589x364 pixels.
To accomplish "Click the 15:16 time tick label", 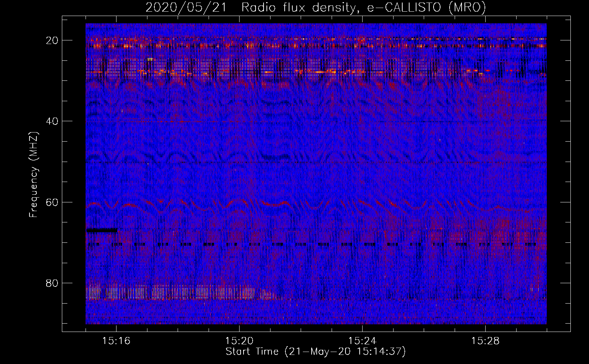I will click(116, 341).
